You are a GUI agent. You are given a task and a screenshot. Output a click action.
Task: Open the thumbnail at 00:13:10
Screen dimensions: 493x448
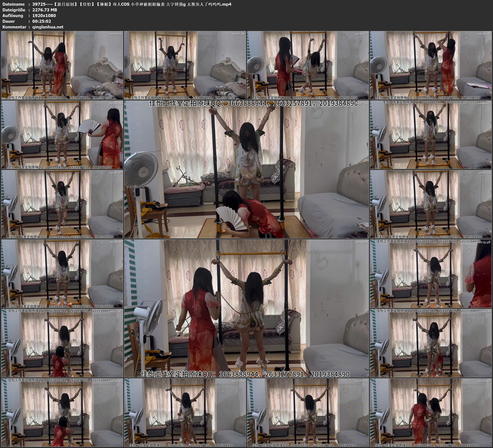pos(62,273)
